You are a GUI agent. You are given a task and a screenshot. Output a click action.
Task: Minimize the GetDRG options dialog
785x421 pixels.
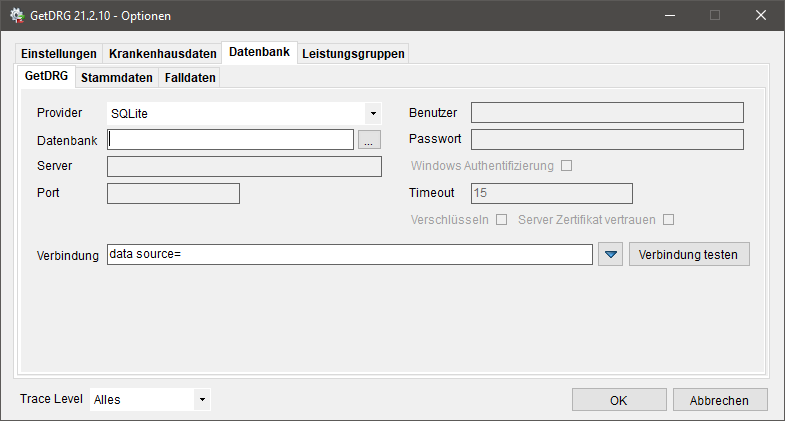[x=670, y=16]
